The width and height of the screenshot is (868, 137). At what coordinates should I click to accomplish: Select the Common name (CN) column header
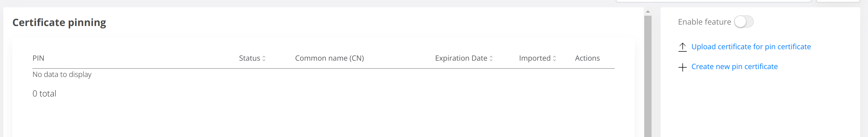click(x=329, y=58)
